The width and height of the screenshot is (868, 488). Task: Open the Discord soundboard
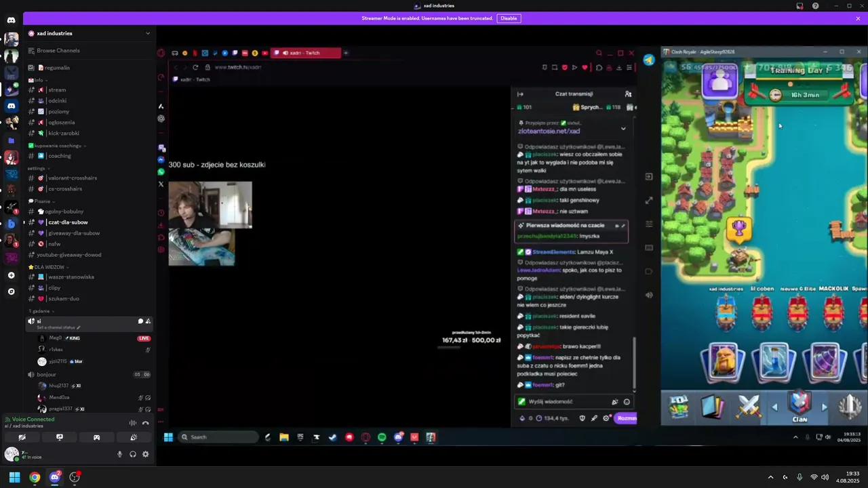134,438
